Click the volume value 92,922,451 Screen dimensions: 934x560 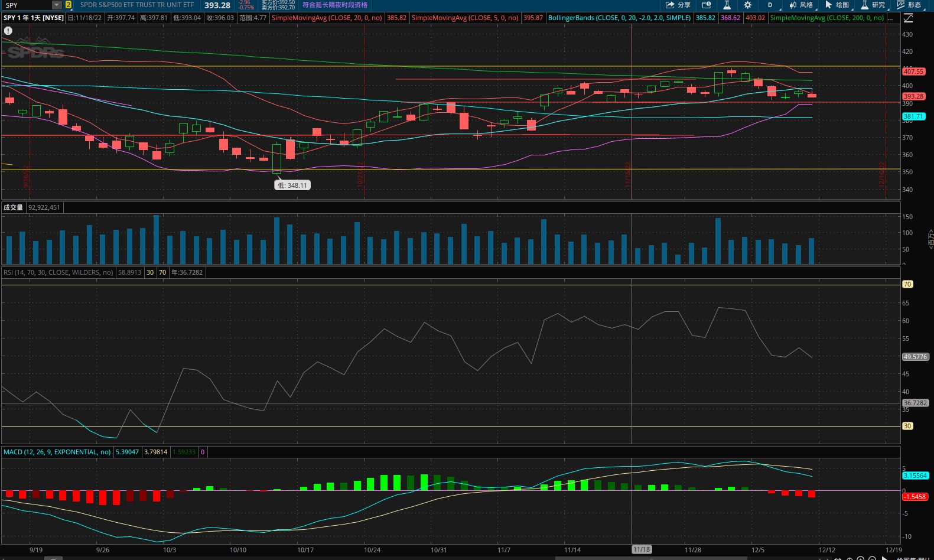(x=44, y=207)
